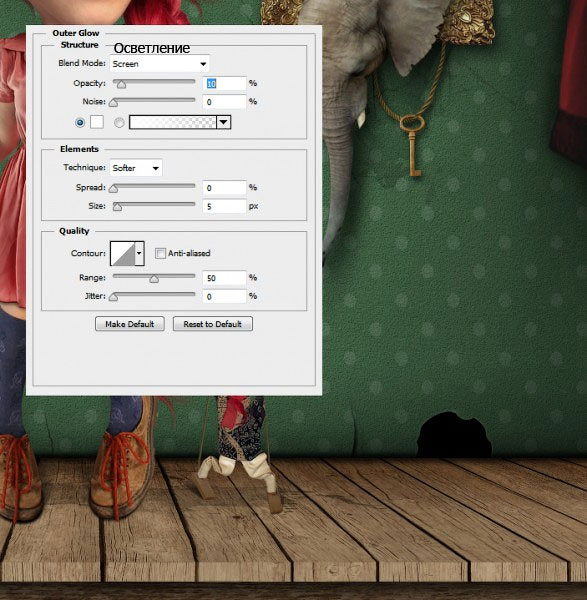This screenshot has width=587, height=600.
Task: Click the Spread percent input field
Action: pos(224,188)
